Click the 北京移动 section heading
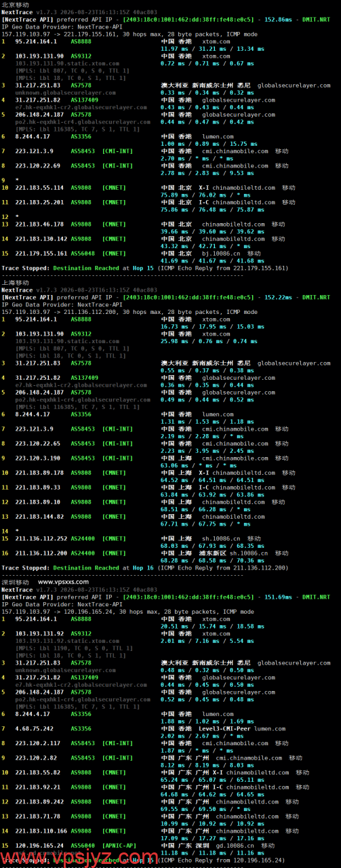The image size is (341, 868). tap(16, 4)
